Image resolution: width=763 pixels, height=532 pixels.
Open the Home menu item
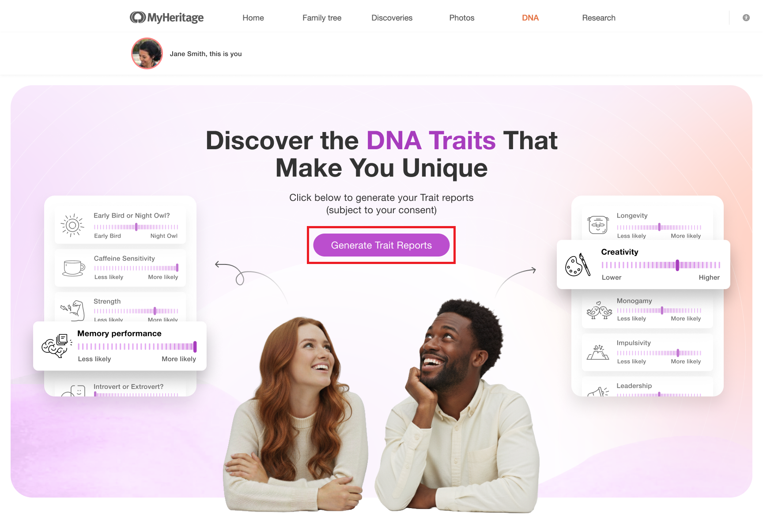pyautogui.click(x=253, y=18)
